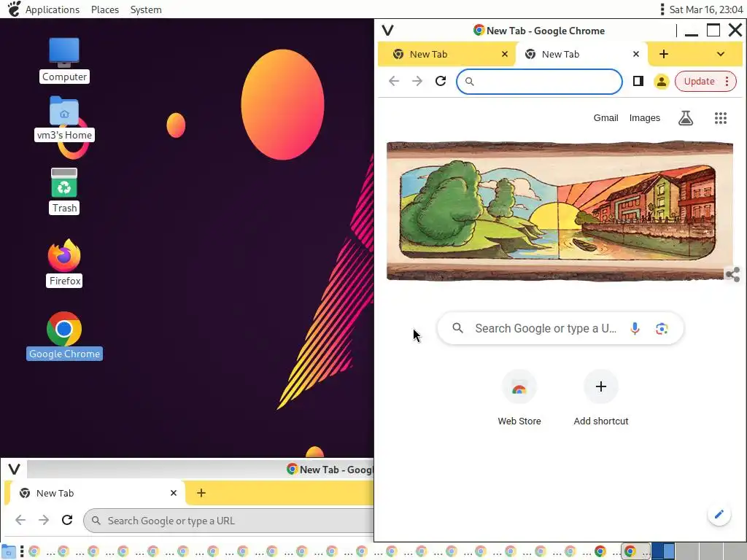Open the Google apps grid
The image size is (747, 560).
click(720, 117)
